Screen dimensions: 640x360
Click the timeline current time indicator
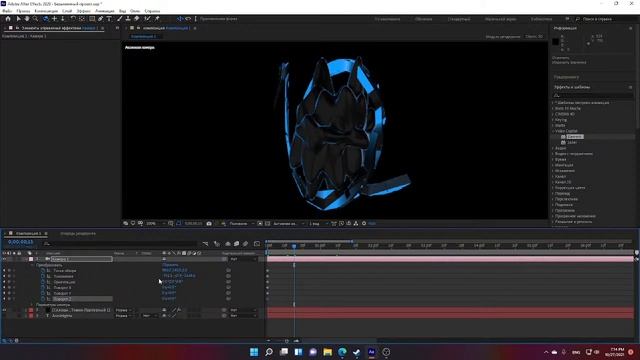point(294,246)
